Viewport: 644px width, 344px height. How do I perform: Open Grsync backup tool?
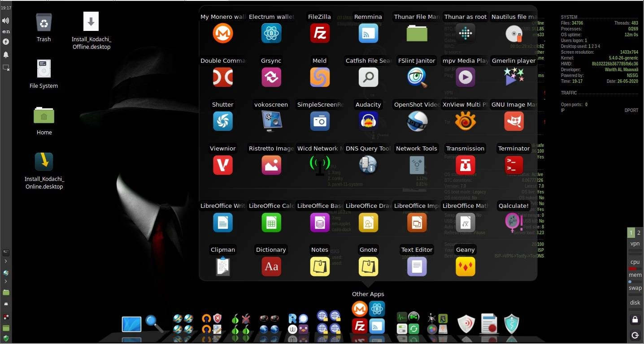click(271, 77)
